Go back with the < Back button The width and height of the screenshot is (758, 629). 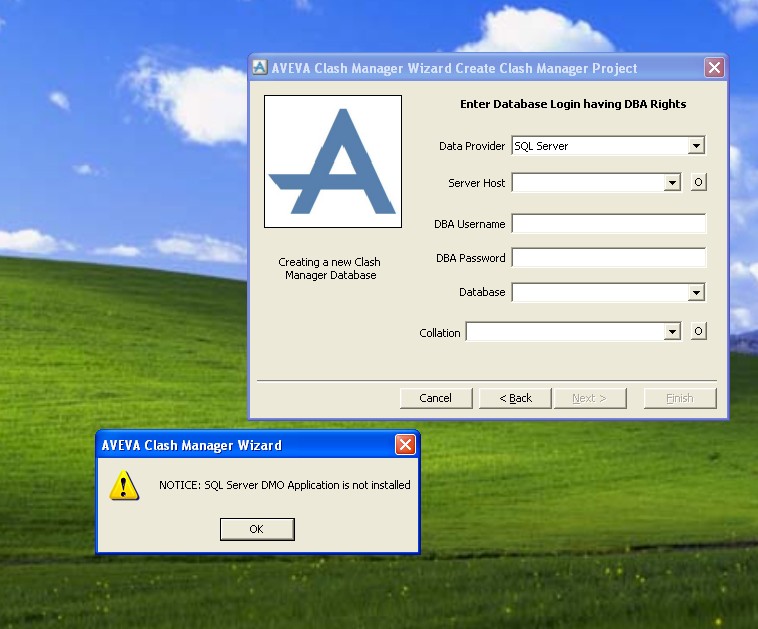[515, 398]
